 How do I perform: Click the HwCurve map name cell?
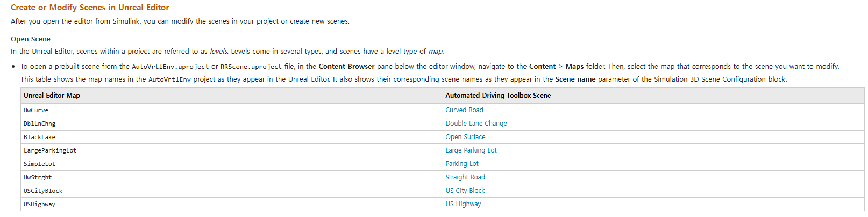pos(232,110)
